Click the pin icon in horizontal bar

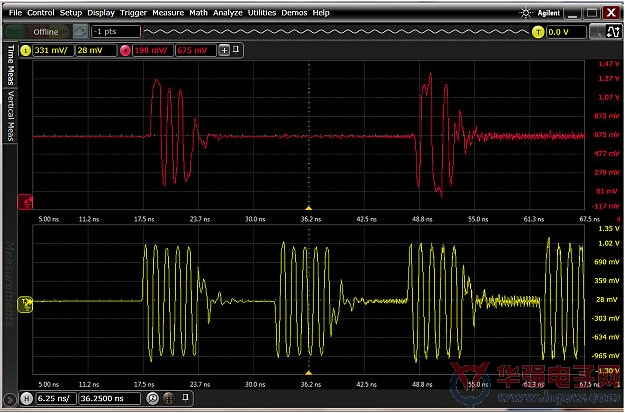185,397
